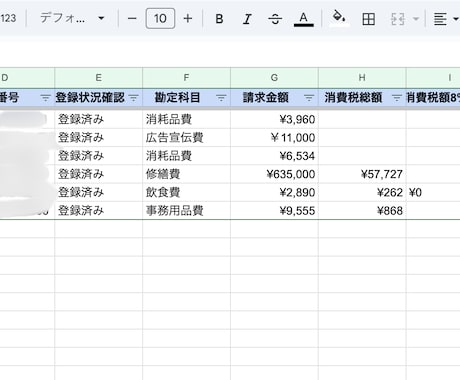This screenshot has height=380, width=460.
Task: Open the fill color picker
Action: coord(339,18)
